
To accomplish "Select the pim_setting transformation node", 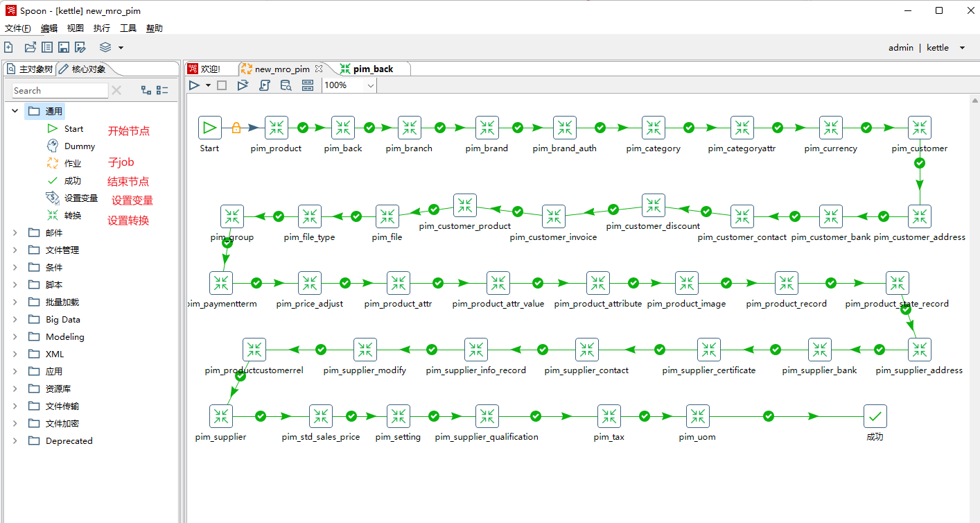I will click(x=398, y=416).
